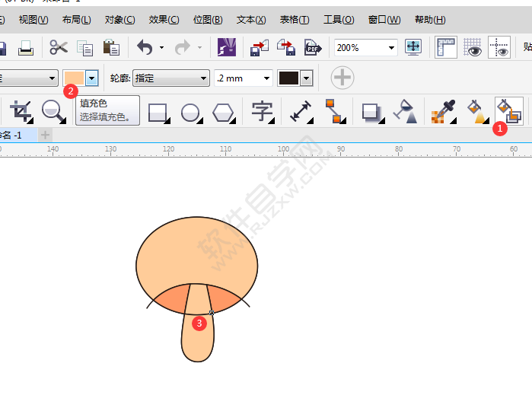
Task: Click the Cut scissors icon
Action: (59, 48)
